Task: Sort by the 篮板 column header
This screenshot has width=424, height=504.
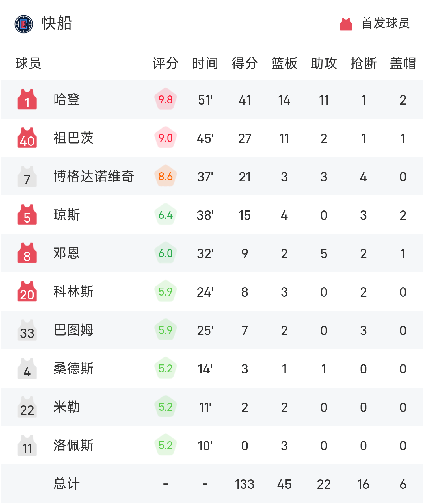Action: point(284,63)
